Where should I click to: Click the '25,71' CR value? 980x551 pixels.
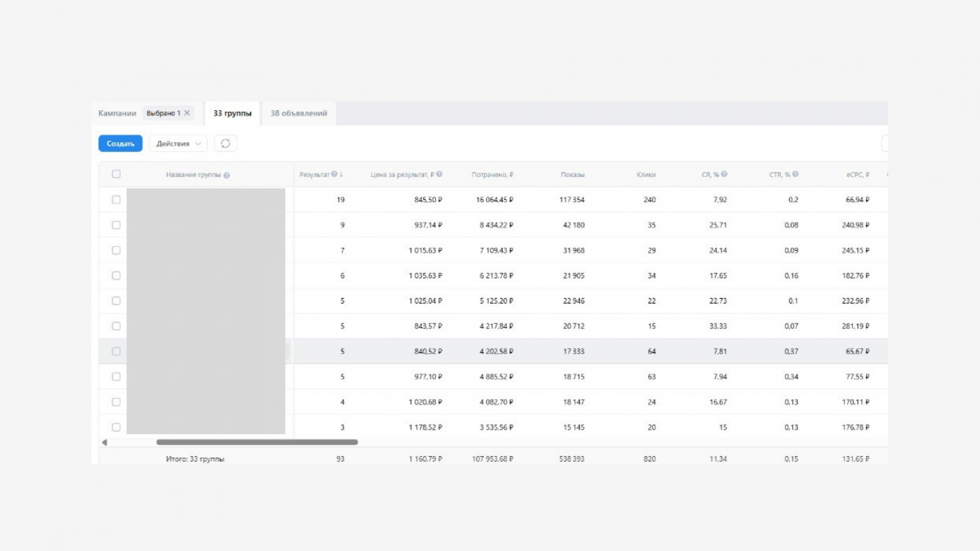[718, 225]
